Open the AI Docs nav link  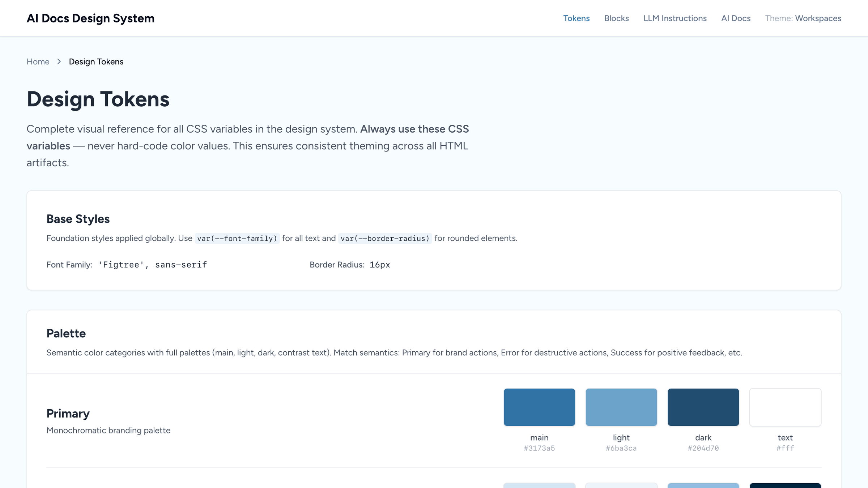[x=736, y=18]
